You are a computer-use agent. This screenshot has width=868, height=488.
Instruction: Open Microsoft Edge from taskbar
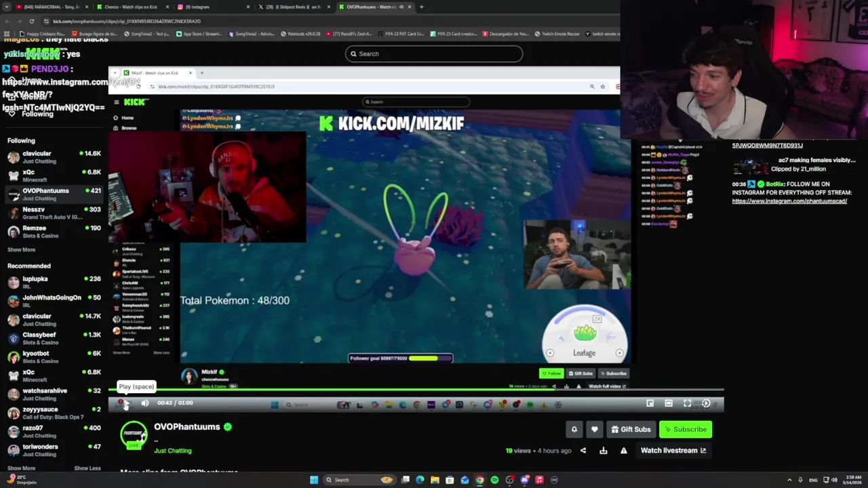click(420, 480)
